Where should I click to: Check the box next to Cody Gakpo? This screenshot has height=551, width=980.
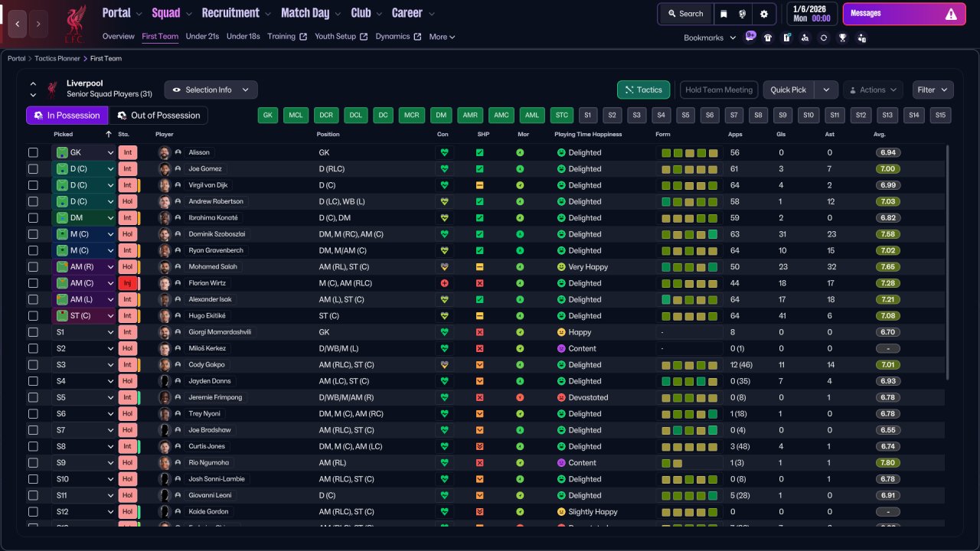33,365
